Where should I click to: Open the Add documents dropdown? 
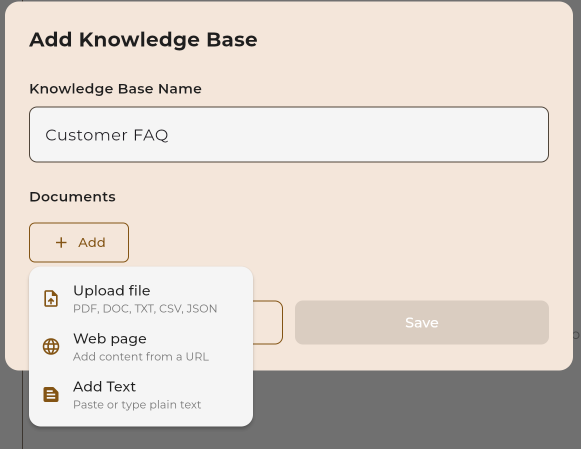point(79,243)
